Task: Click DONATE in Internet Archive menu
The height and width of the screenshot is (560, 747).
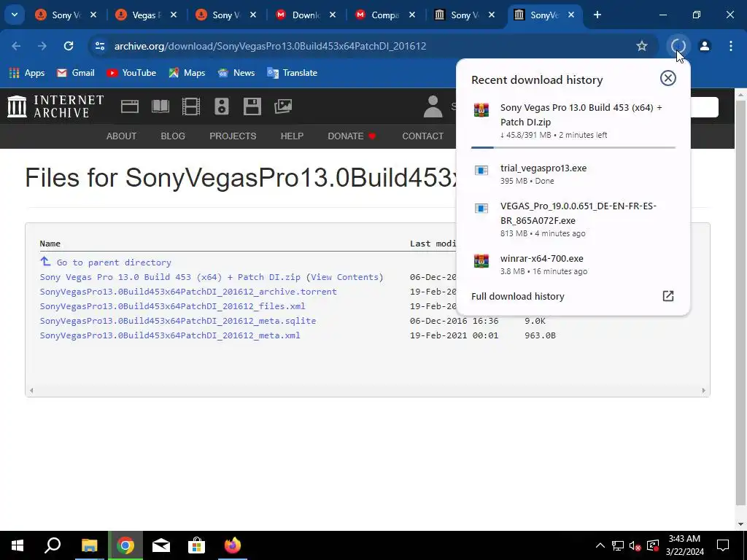Action: tap(352, 136)
